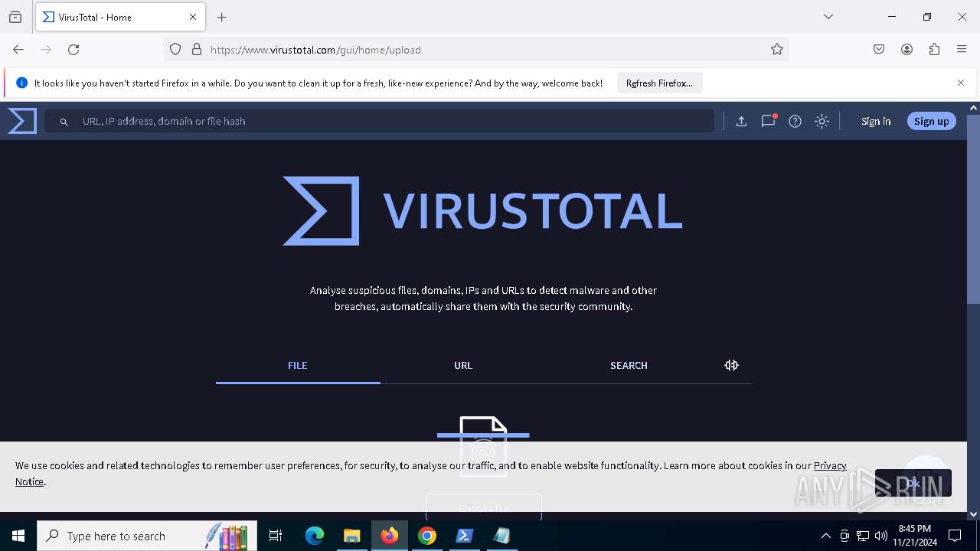
Task: Close the VirusTotal - Home tab
Action: coord(193,17)
